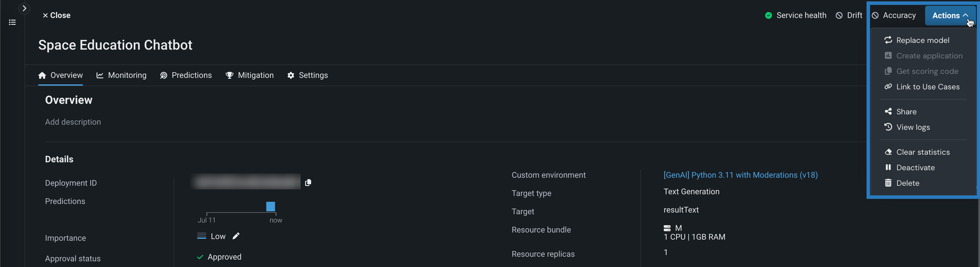Choose Replace model from Actions menu
Image resolution: width=980 pixels, height=267 pixels.
tap(922, 40)
